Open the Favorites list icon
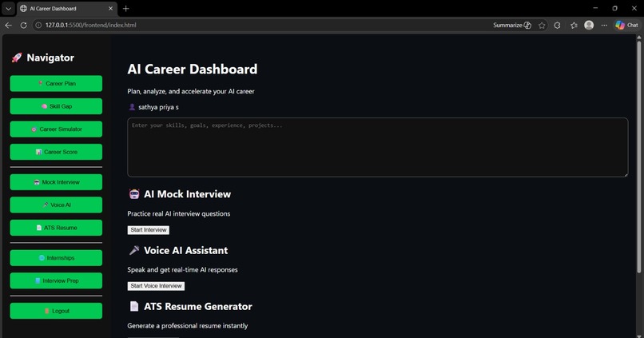 point(574,25)
